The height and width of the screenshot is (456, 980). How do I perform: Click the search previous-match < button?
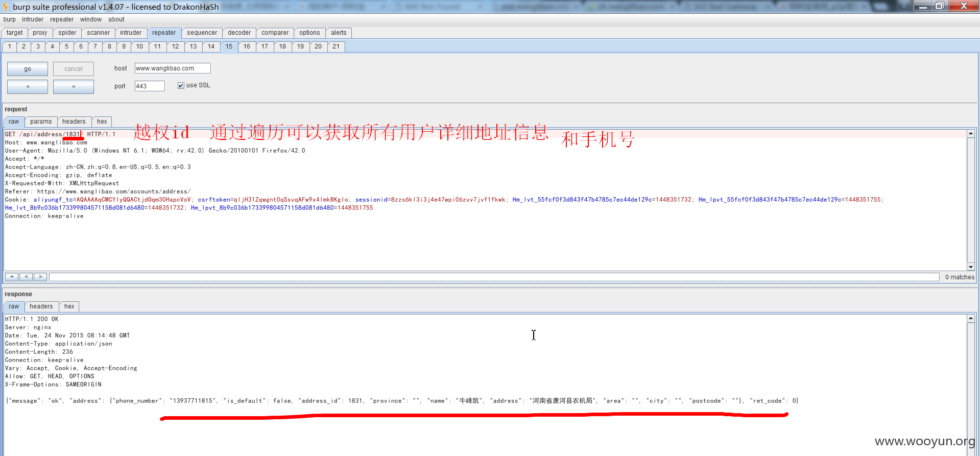(26, 277)
